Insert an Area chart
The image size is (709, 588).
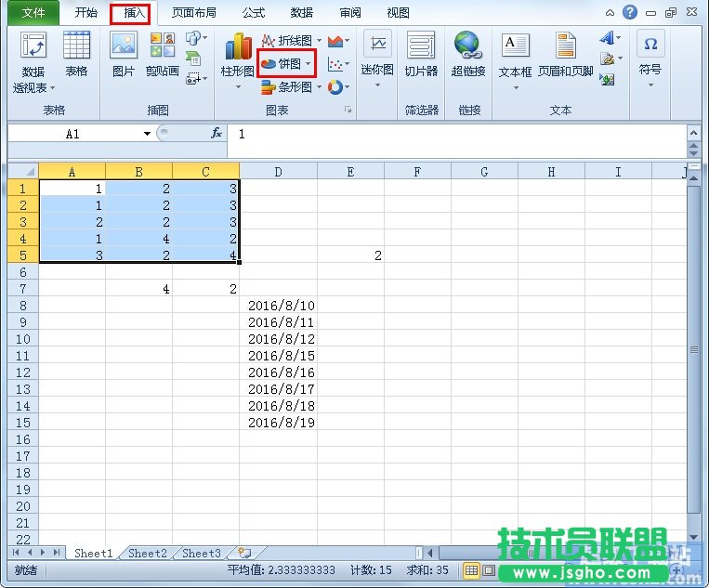pos(338,41)
